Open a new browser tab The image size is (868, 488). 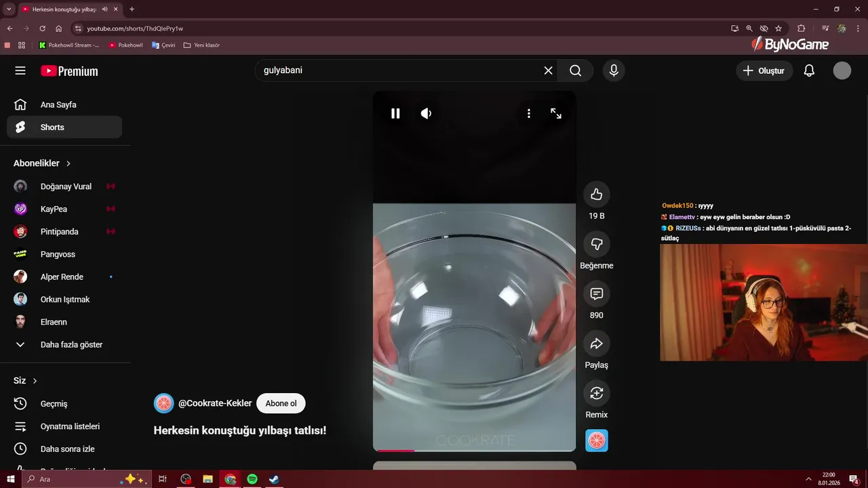pos(132,9)
